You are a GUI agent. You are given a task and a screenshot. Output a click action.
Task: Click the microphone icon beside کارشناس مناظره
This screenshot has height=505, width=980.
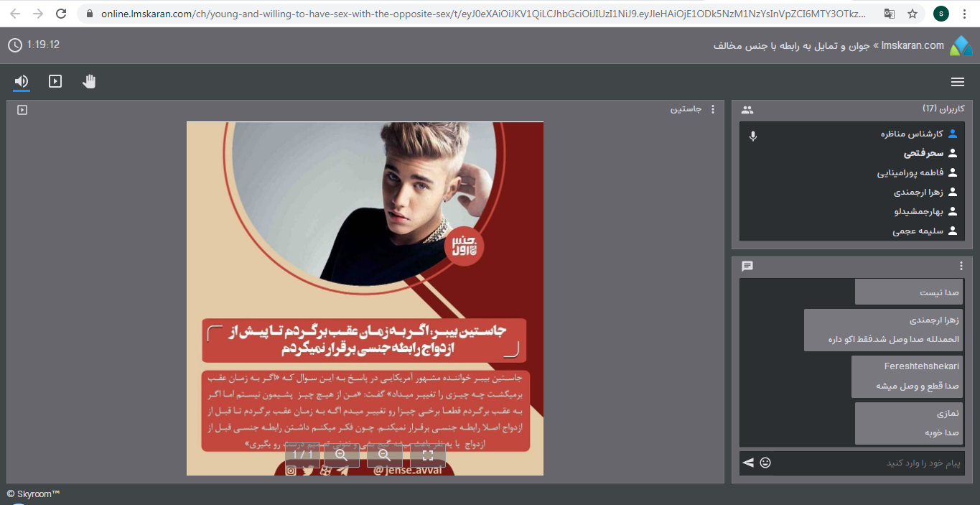click(752, 136)
